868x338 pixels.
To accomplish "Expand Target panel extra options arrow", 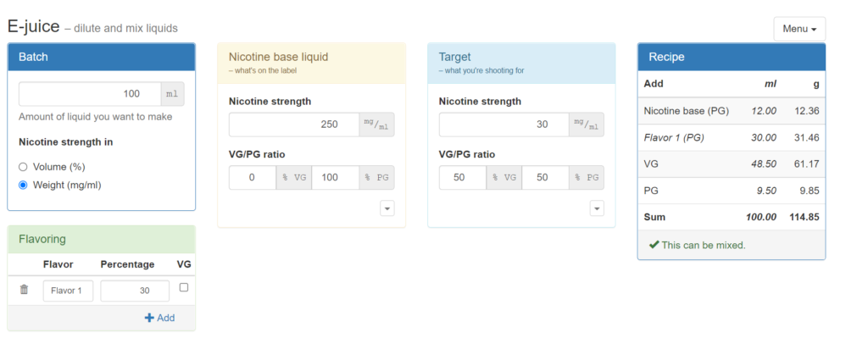I will 597,208.
